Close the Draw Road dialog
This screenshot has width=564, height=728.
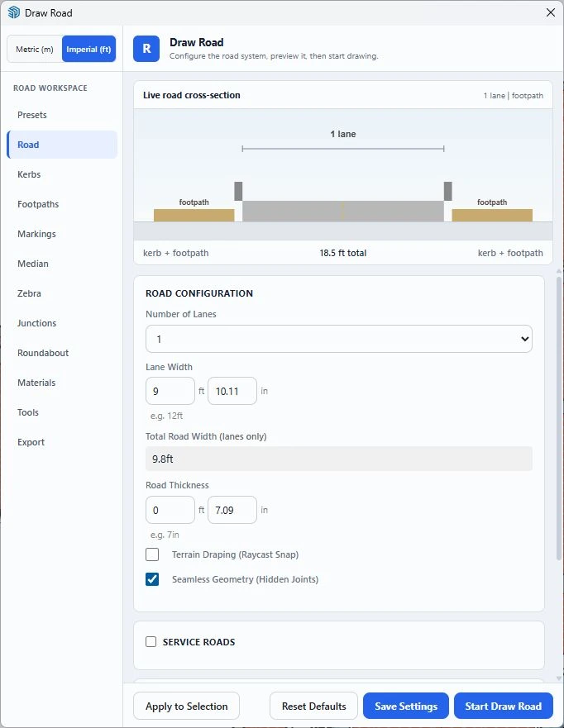pyautogui.click(x=551, y=12)
